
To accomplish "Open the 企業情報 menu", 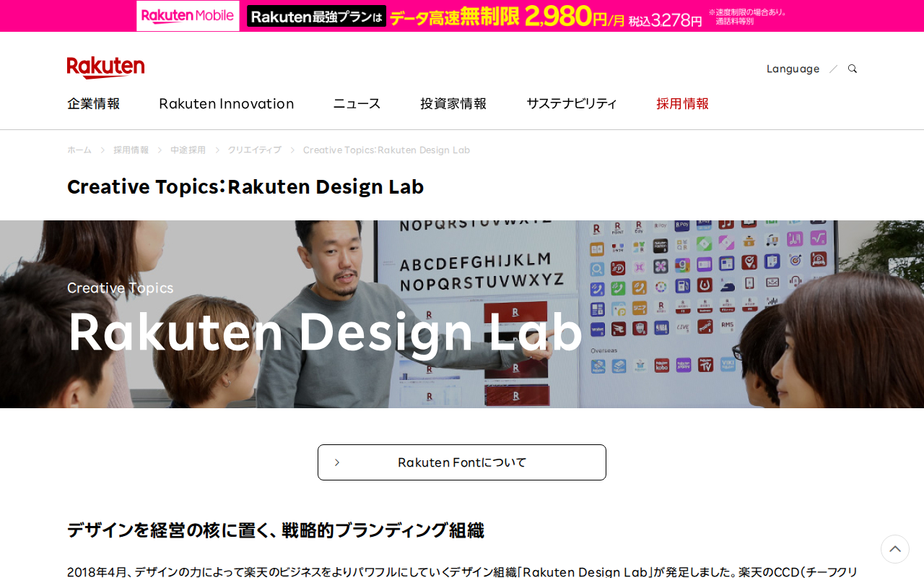I will pyautogui.click(x=94, y=103).
